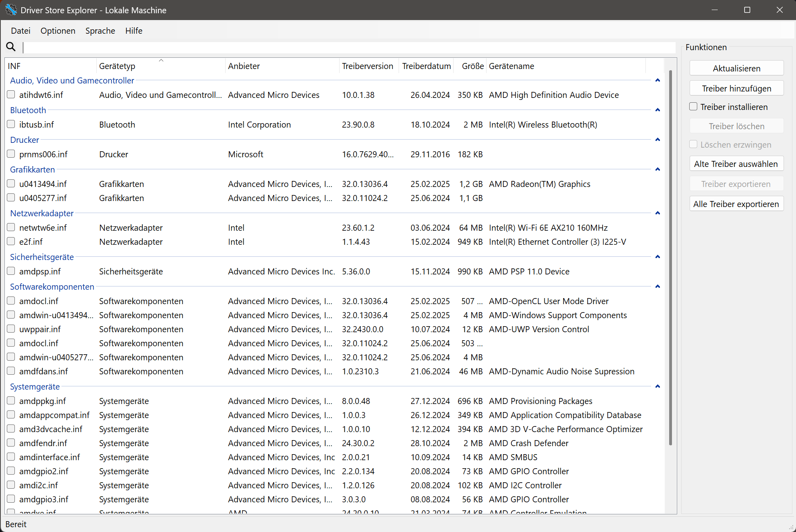796x532 pixels.
Task: Click the magnifier search icon
Action: [11, 47]
